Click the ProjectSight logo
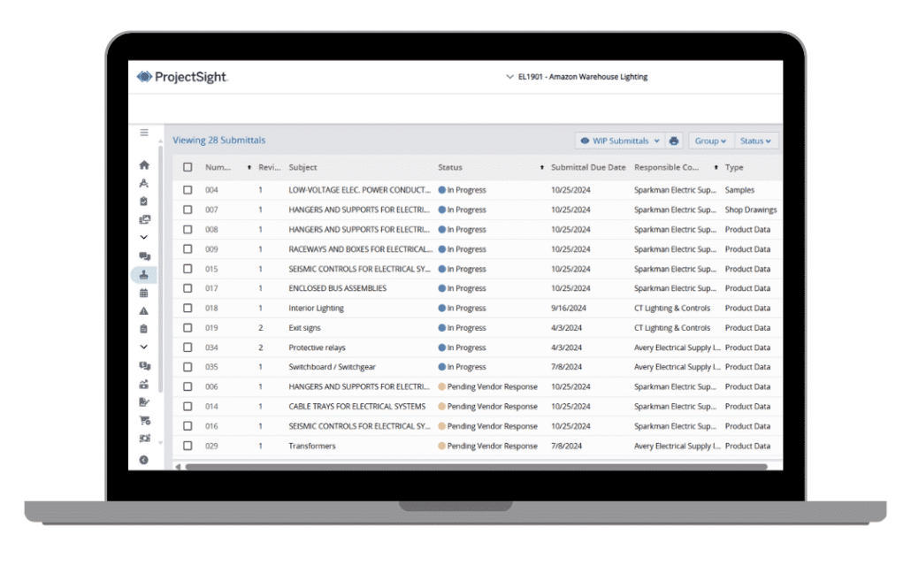Image resolution: width=911 pixels, height=588 pixels. click(182, 77)
